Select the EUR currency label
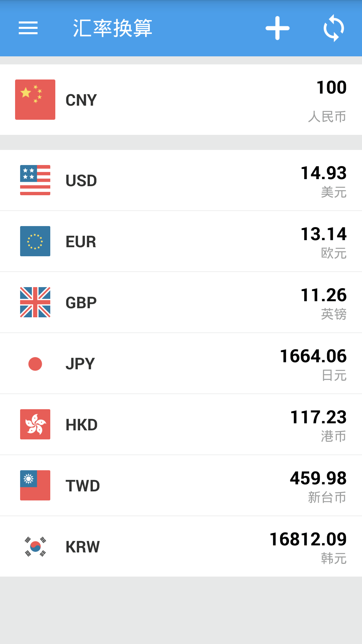 click(x=81, y=242)
